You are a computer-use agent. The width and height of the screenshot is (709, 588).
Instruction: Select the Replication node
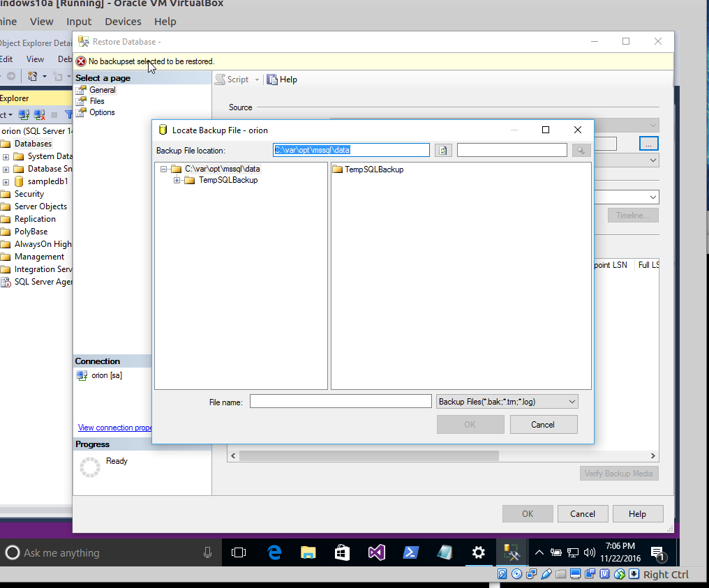click(x=35, y=219)
